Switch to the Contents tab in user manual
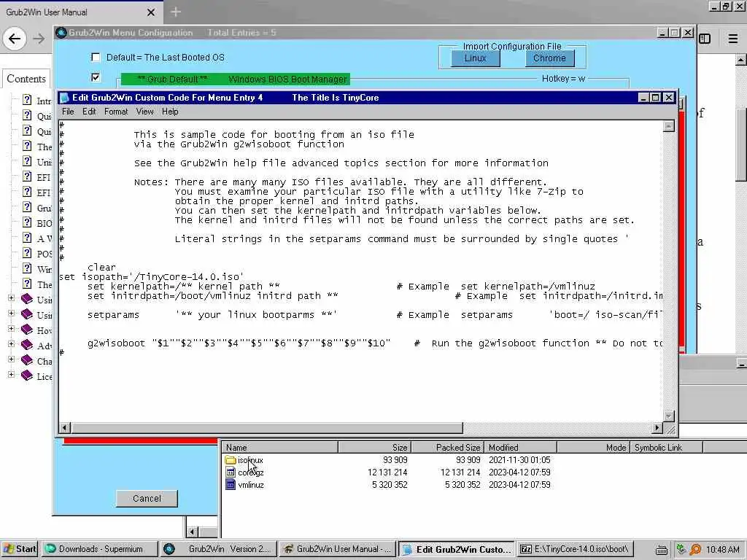 [x=26, y=79]
